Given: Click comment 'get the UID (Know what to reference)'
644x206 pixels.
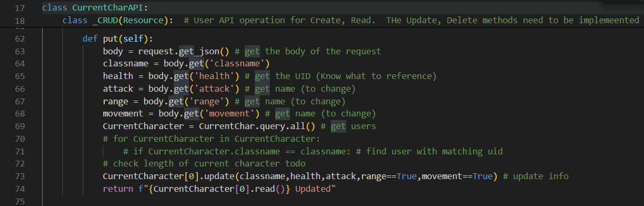Looking at the screenshot, I should (346, 76).
